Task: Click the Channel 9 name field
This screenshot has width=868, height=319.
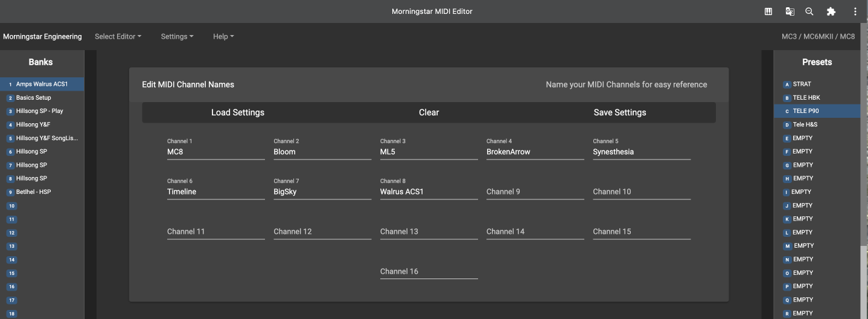Action: pos(535,192)
